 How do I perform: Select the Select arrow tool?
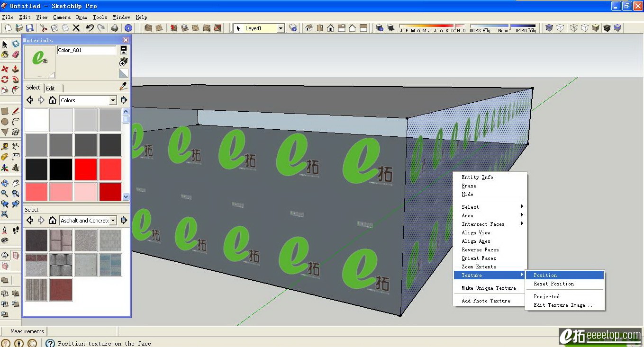tap(5, 44)
